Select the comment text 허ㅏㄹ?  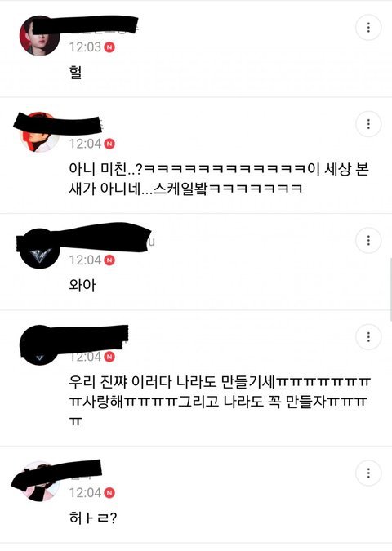[93, 518]
